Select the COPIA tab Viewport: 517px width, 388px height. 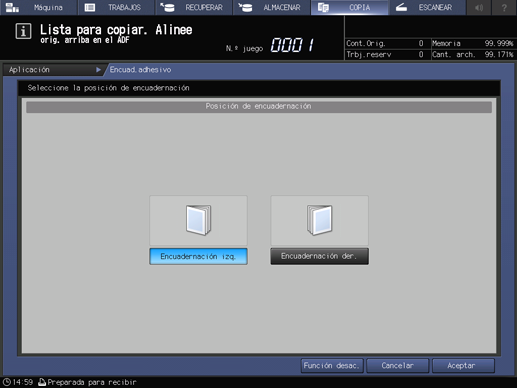click(x=349, y=7)
